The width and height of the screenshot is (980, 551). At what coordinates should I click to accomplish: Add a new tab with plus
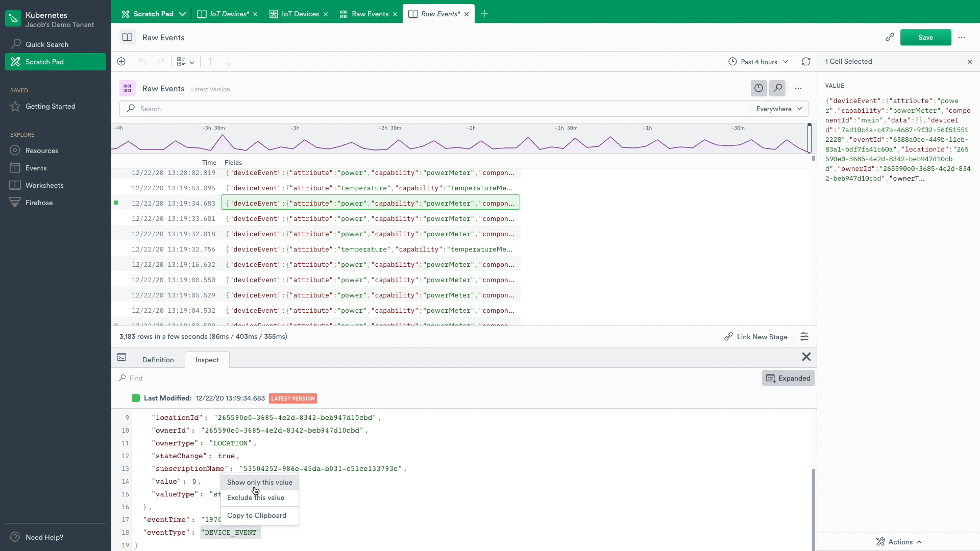(x=484, y=14)
